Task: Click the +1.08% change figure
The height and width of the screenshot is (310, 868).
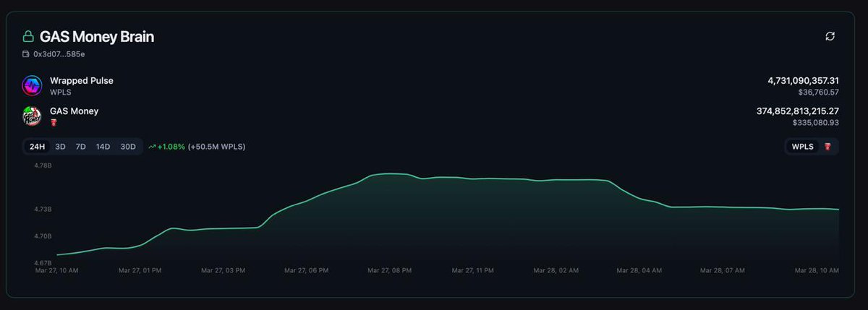Action: [171, 147]
